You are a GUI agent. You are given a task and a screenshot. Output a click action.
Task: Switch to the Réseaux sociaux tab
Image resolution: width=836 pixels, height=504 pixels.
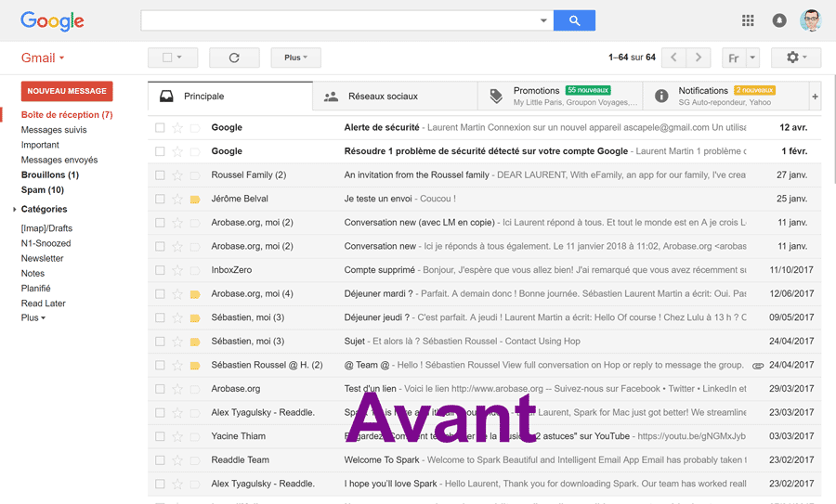395,97
